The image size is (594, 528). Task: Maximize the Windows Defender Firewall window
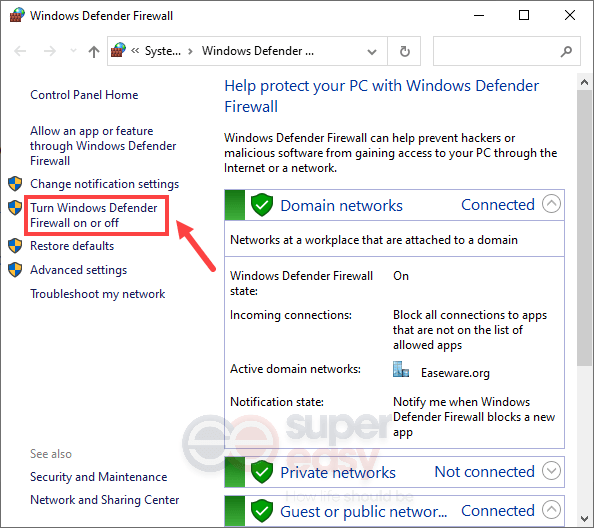click(x=524, y=16)
